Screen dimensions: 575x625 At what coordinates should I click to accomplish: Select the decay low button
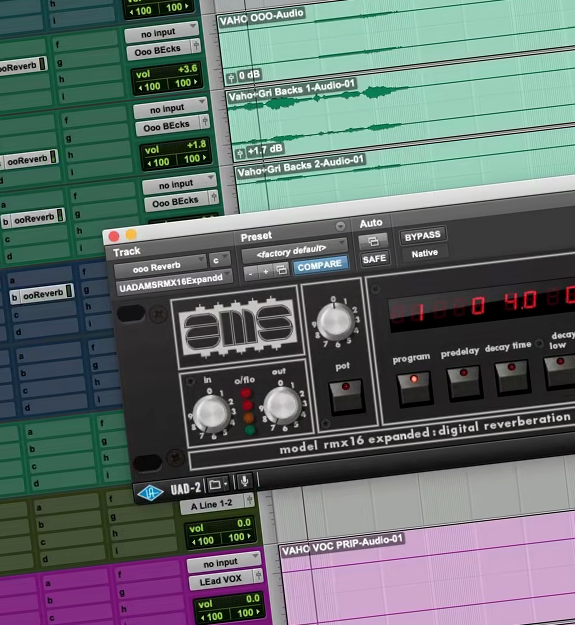point(560,371)
